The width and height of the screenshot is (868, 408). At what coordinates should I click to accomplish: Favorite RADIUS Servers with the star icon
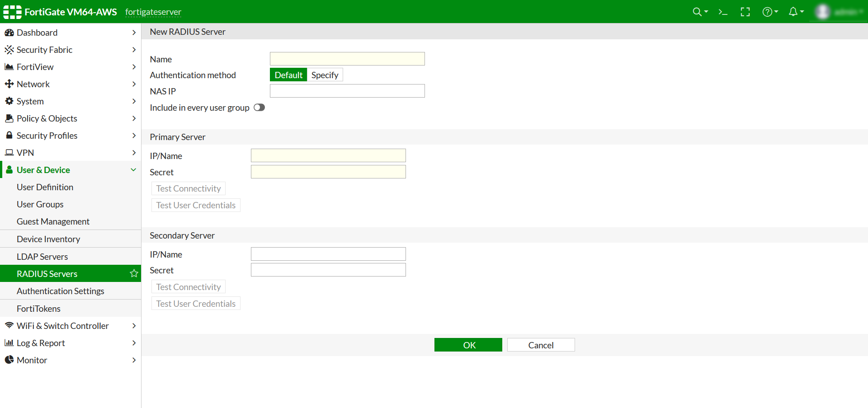tap(134, 273)
